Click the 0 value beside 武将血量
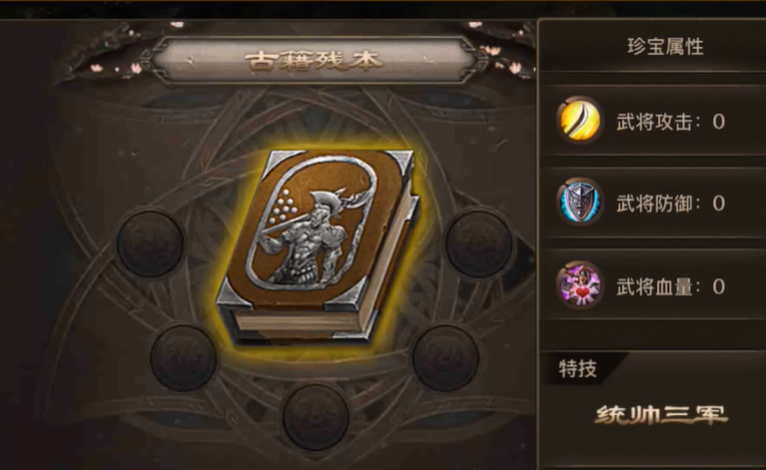766x470 pixels. pos(718,287)
